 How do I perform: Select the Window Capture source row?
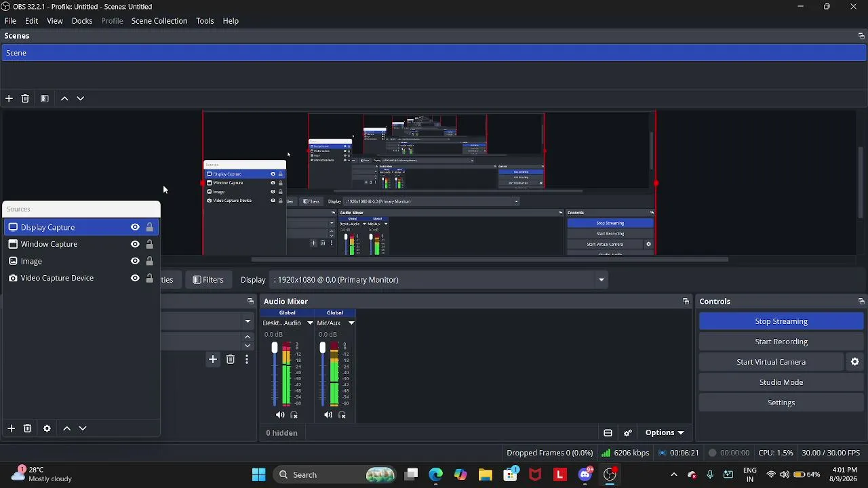pos(81,244)
